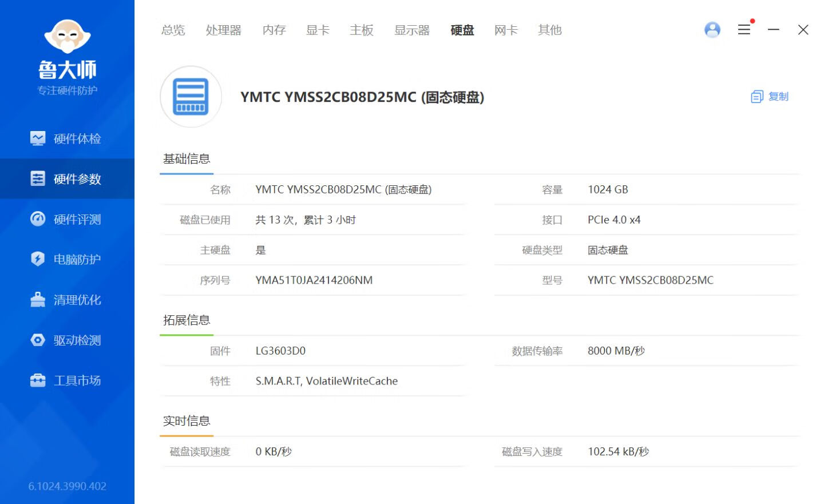Open 清理优化 cleanup section
The height and width of the screenshot is (504, 824).
point(67,300)
